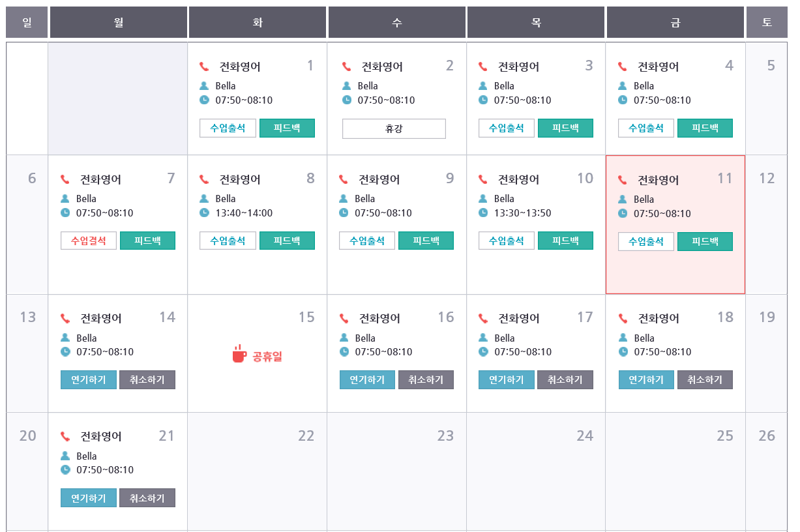
Task: Click the clock icon on day 8
Action: click(204, 213)
